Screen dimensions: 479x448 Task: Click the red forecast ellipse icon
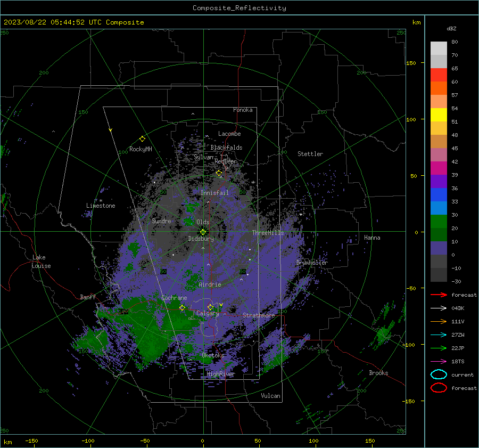[439, 388]
